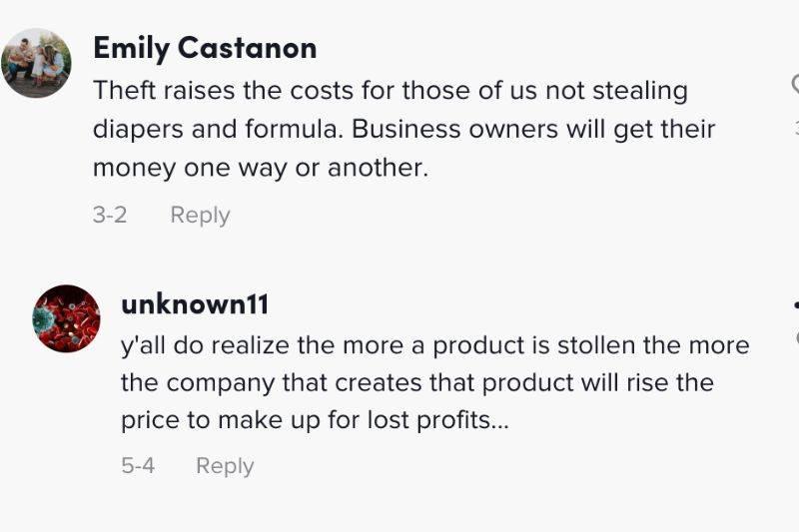Click the line ending "lost profits…"
This screenshot has width=799, height=532.
pyautogui.click(x=315, y=421)
